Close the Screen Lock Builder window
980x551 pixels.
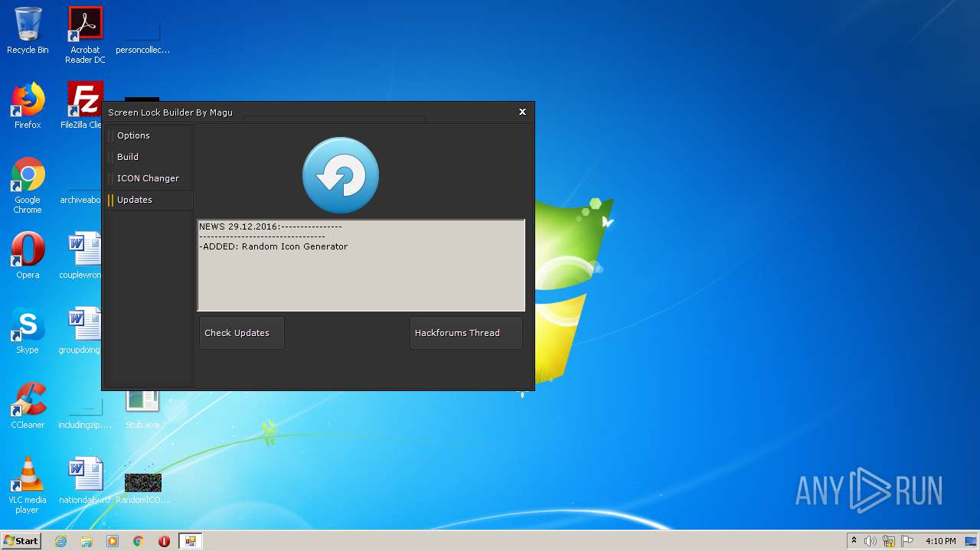click(522, 112)
